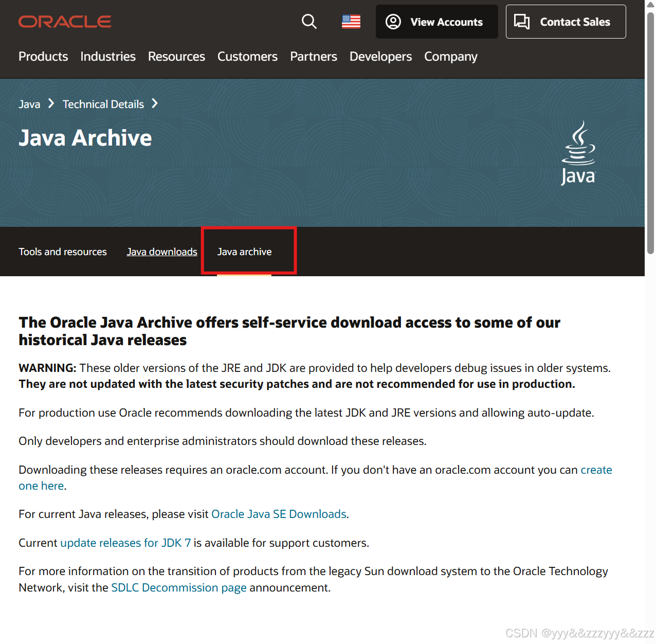Open the Industries menu
This screenshot has width=656, height=644.
click(108, 57)
